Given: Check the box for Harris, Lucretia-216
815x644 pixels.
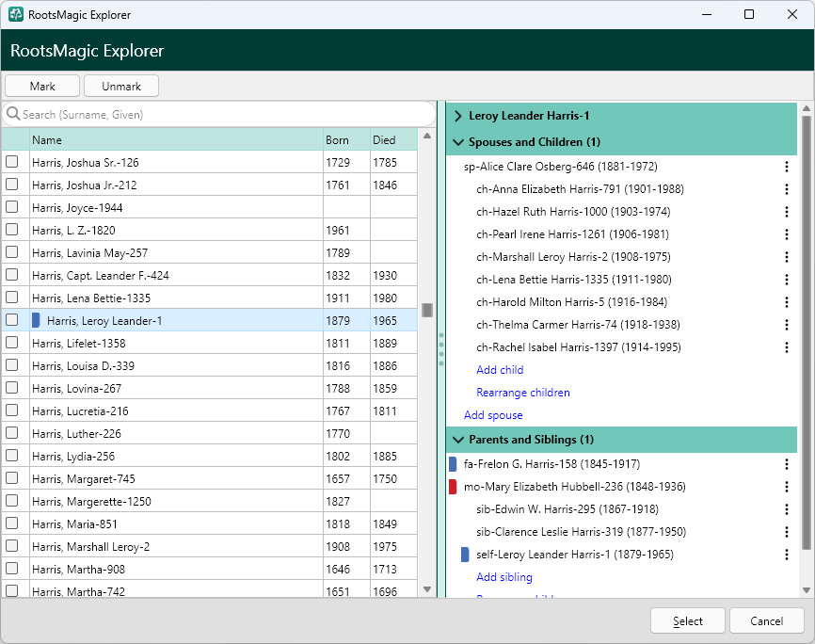Looking at the screenshot, I should (12, 411).
